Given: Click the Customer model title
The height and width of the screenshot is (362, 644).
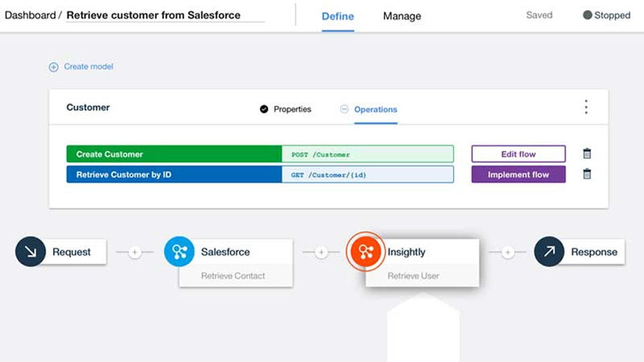Looking at the screenshot, I should [88, 107].
